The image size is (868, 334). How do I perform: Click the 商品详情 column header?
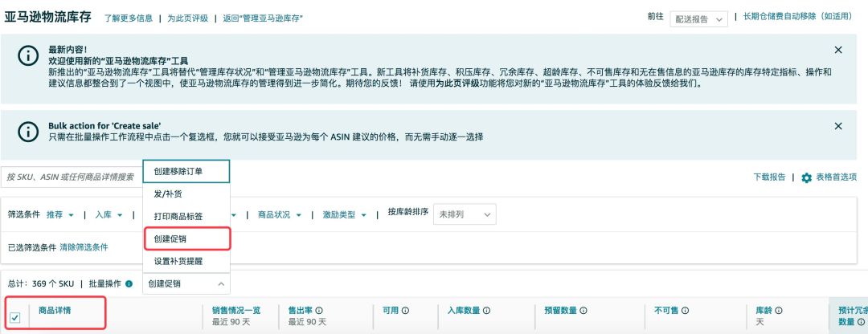[55, 310]
